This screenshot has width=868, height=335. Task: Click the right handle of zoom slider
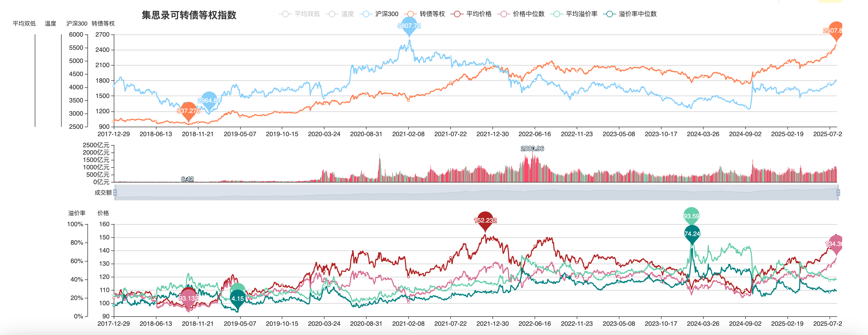838,193
